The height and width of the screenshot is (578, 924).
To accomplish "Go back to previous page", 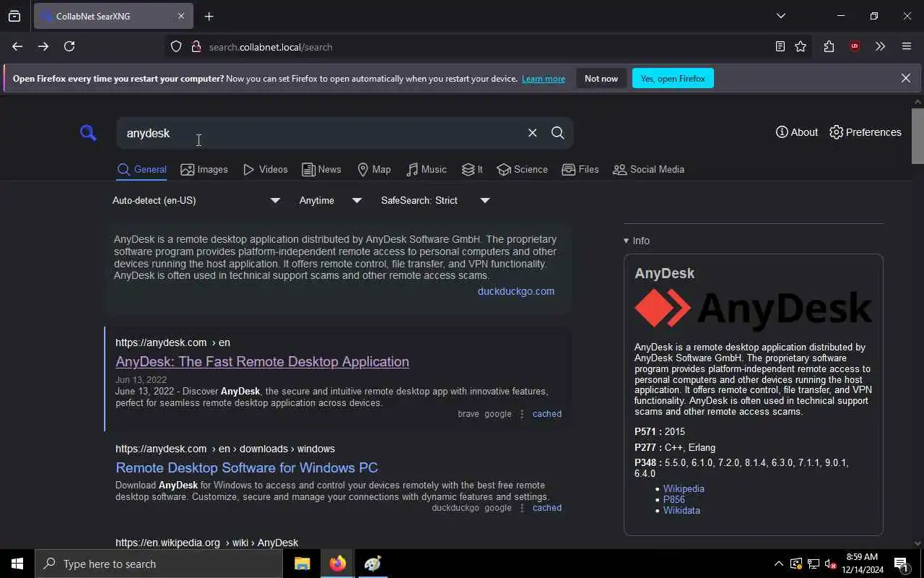I will [x=17, y=46].
